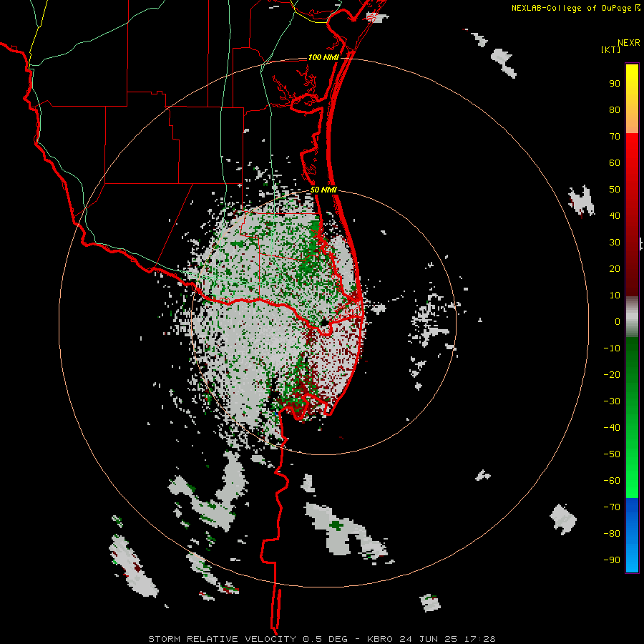Click the -30 value on the velocity scale

pos(612,401)
